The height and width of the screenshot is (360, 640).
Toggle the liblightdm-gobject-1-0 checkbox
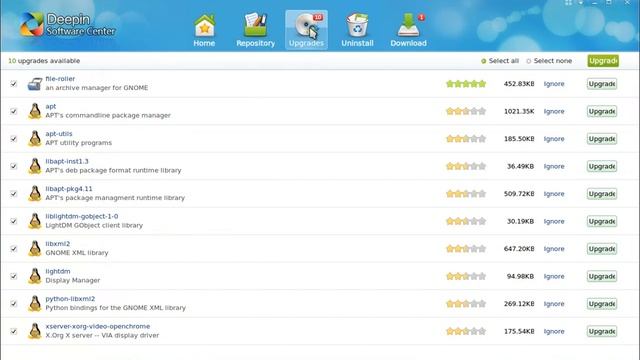tap(13, 221)
